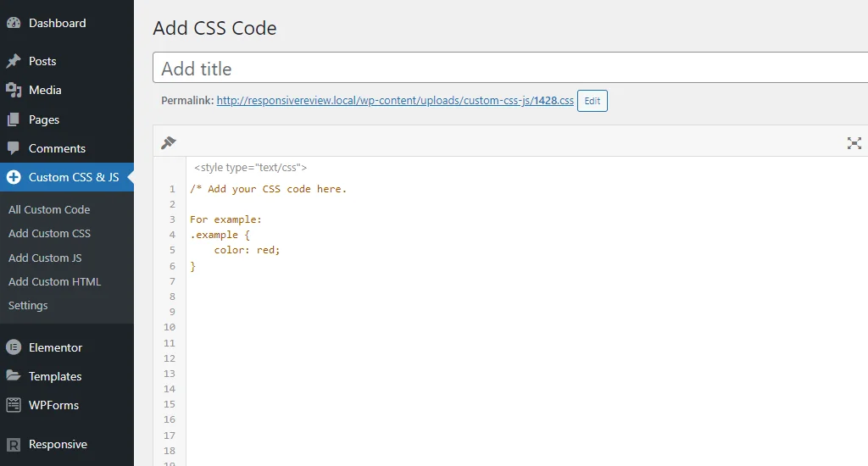Select Add Custom CSS submenu item

coord(49,234)
